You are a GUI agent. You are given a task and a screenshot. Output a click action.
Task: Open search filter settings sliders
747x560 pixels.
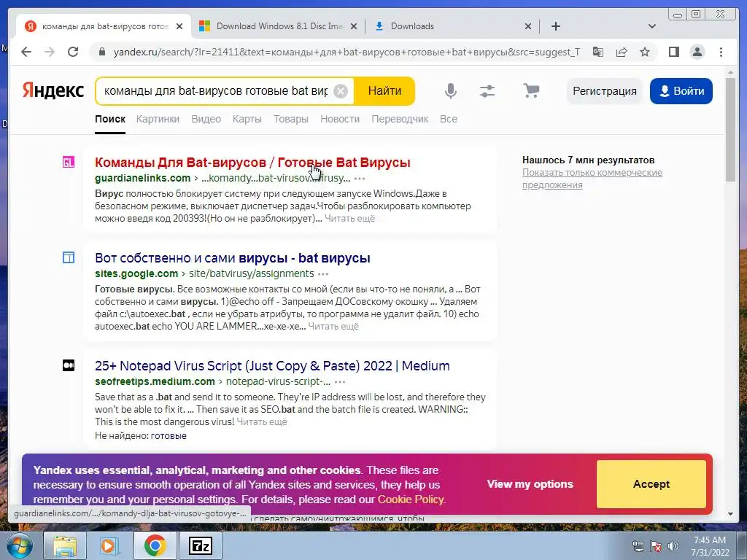tap(487, 90)
